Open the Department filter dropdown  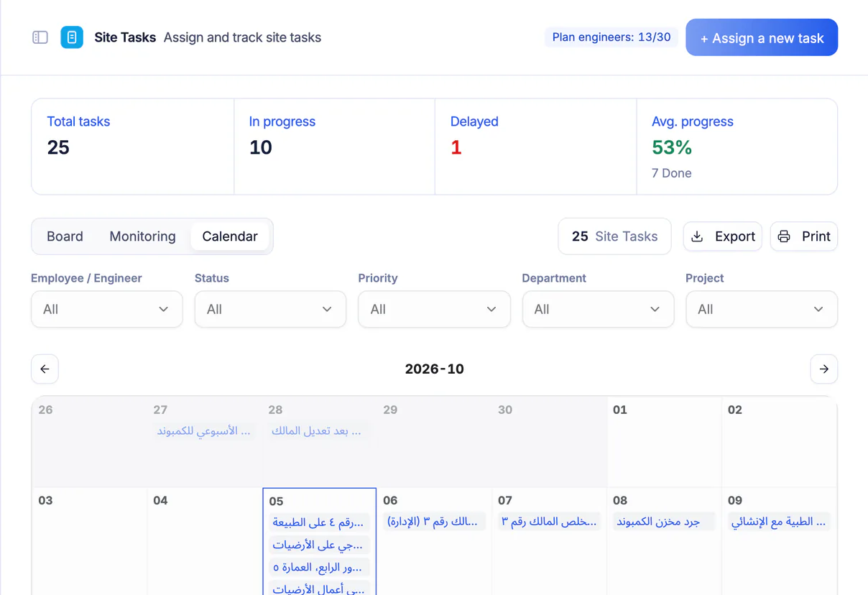(598, 309)
